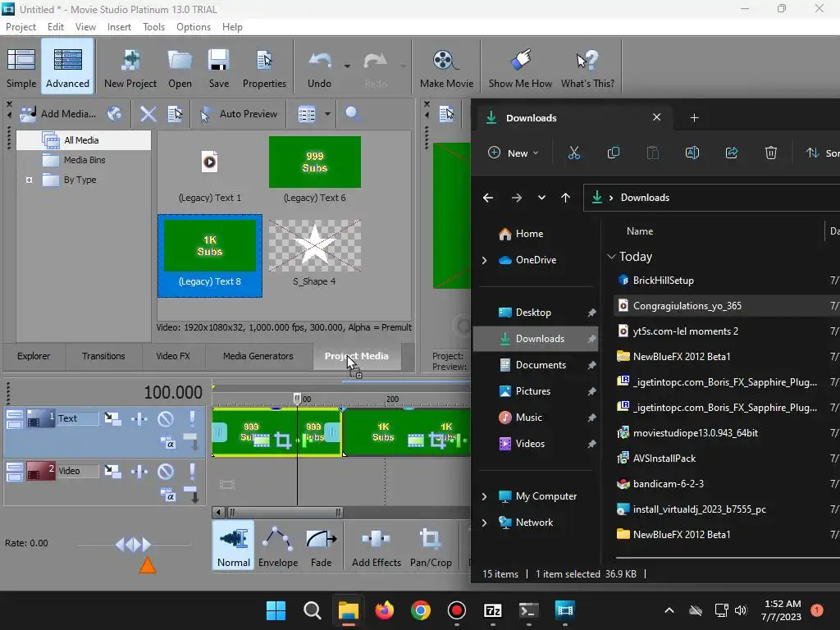Image resolution: width=840 pixels, height=630 pixels.
Task: Select the Envelope edit tool
Action: 278,547
